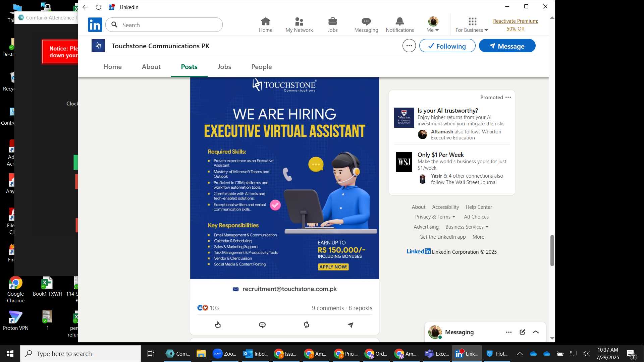Repost the hiring post
Screen dimensions: 644x362
click(307, 324)
